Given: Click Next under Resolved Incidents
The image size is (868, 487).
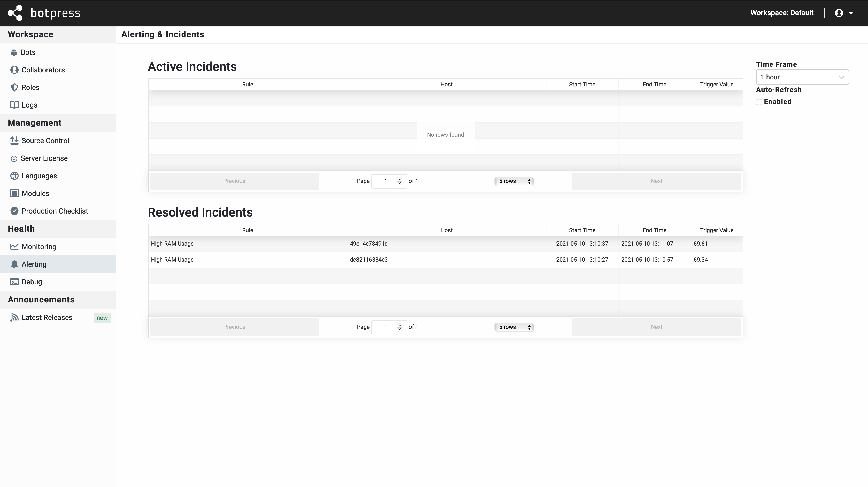Looking at the screenshot, I should (656, 327).
